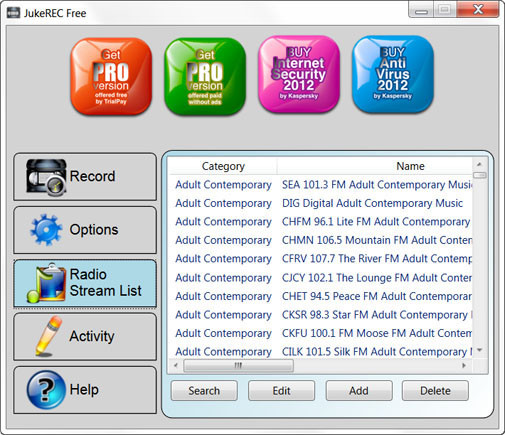Select CFRV 107.7 The River FM station
This screenshot has height=435, width=505.
pos(377,258)
